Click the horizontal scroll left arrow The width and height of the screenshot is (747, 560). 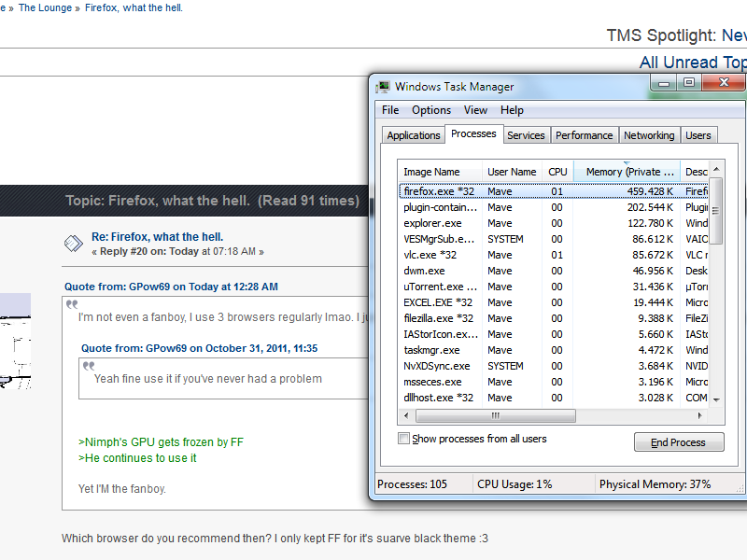406,415
